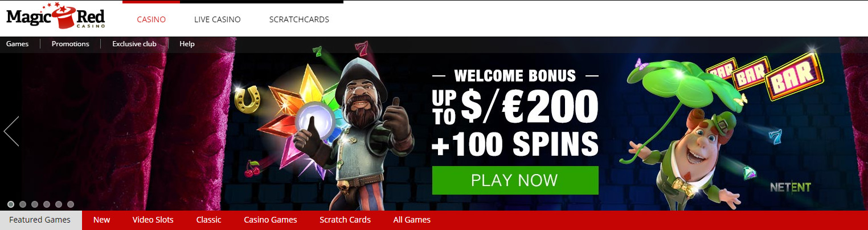The width and height of the screenshot is (868, 230).
Task: Switch to the Scratchcards tab
Action: tap(299, 19)
